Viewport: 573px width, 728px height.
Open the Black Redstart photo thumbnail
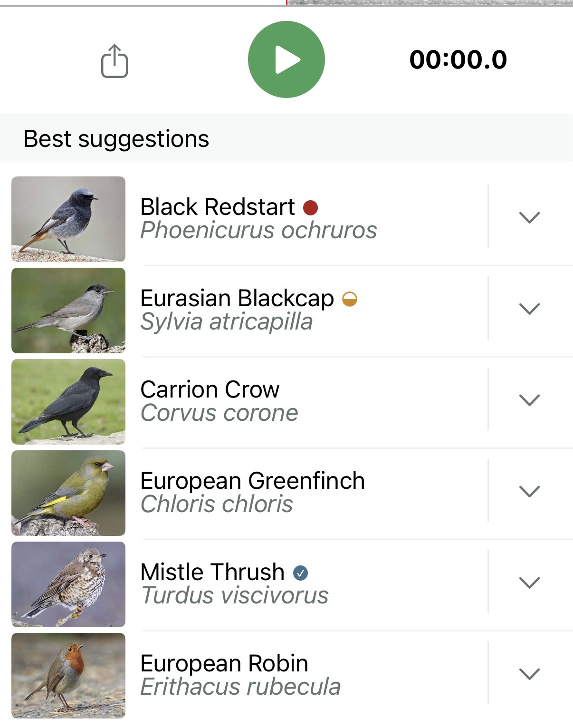tap(68, 219)
